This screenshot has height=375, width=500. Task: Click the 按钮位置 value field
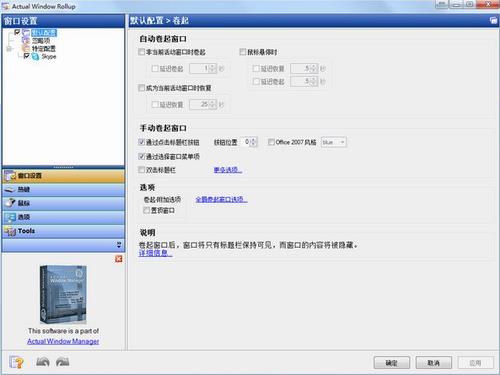(245, 142)
